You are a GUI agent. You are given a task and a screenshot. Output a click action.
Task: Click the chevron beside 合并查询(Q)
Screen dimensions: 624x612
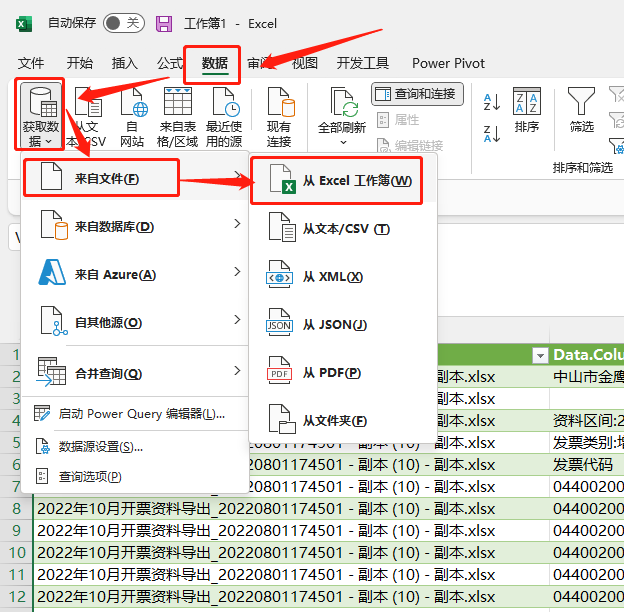click(x=237, y=370)
